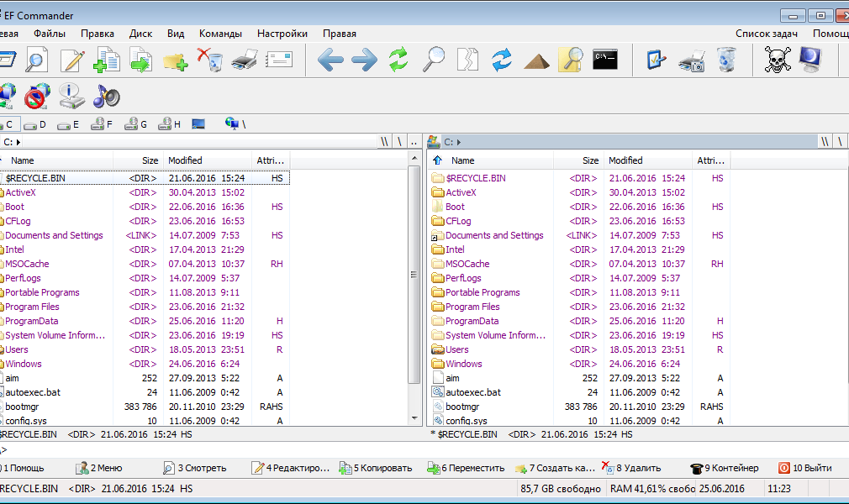The image size is (849, 504).
Task: Open the Правка menu
Action: click(98, 34)
